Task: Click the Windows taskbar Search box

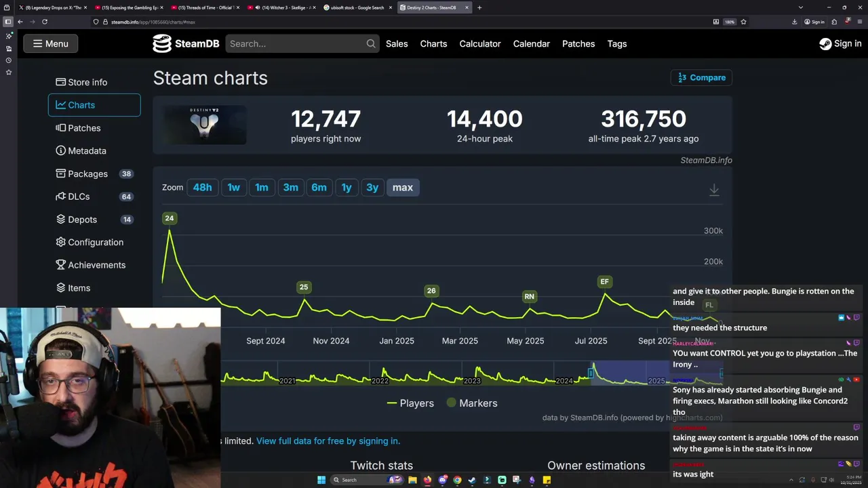Action: (367, 480)
